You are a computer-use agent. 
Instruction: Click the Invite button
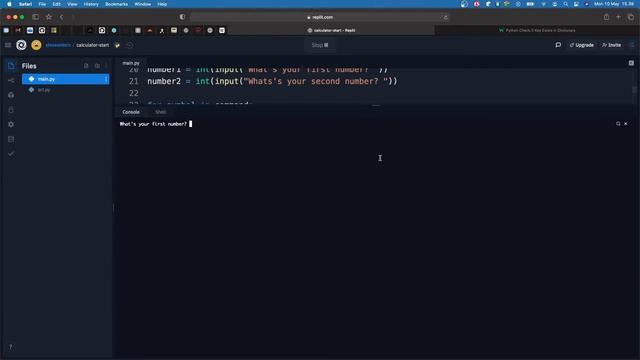(x=611, y=45)
